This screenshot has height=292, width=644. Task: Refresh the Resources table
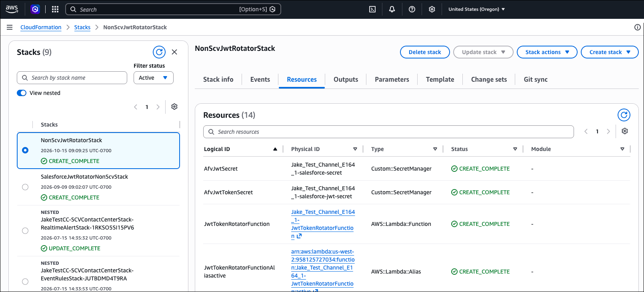pyautogui.click(x=624, y=115)
